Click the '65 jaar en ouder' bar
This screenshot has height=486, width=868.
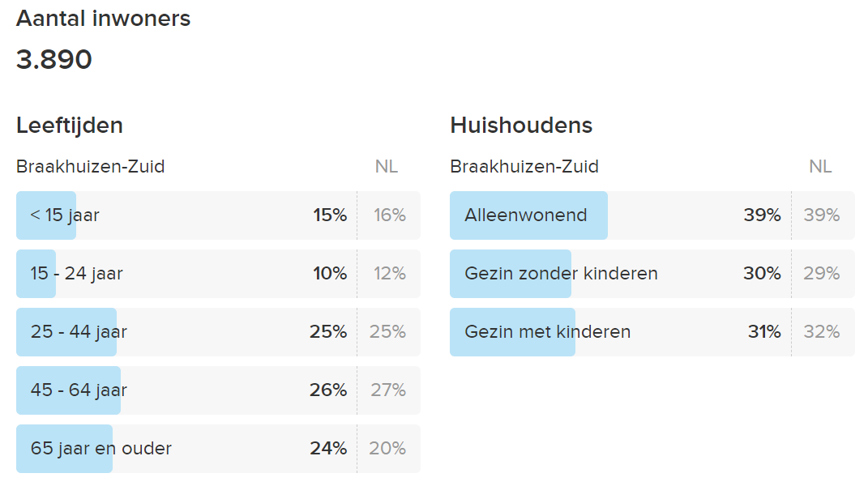pyautogui.click(x=218, y=449)
